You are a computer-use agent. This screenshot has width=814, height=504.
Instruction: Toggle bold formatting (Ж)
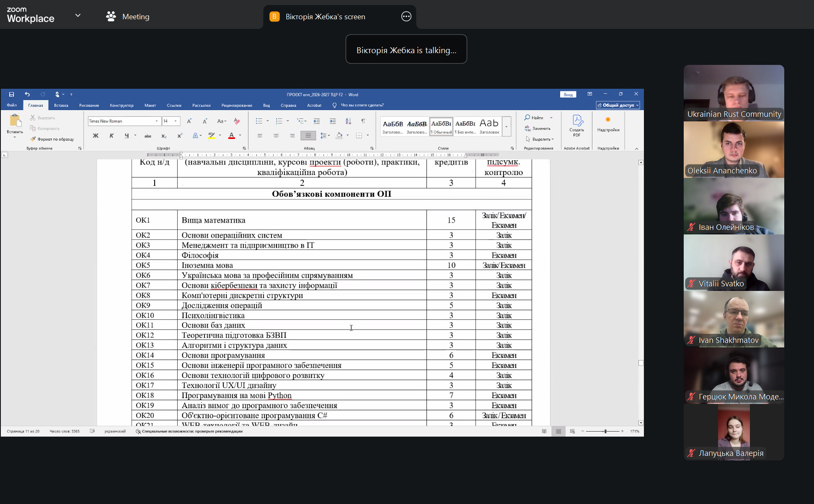pos(96,135)
